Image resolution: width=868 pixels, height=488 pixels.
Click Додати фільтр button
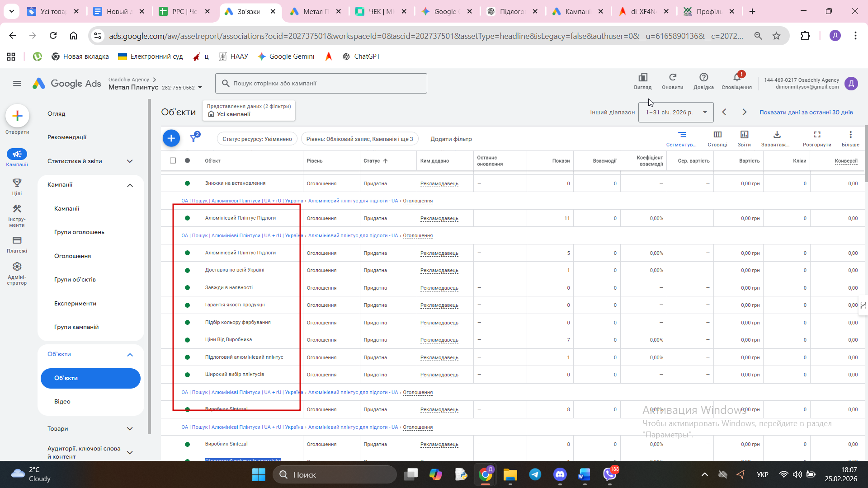pyautogui.click(x=451, y=139)
